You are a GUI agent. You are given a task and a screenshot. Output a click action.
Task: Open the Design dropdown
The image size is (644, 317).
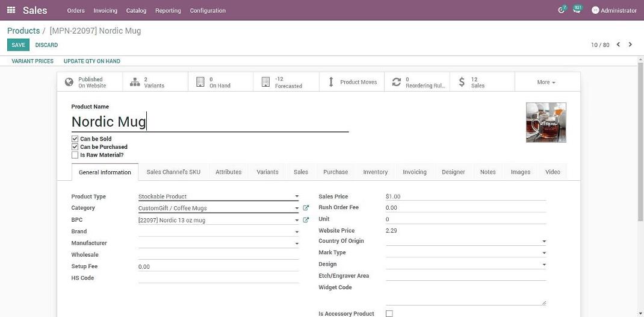click(466, 265)
